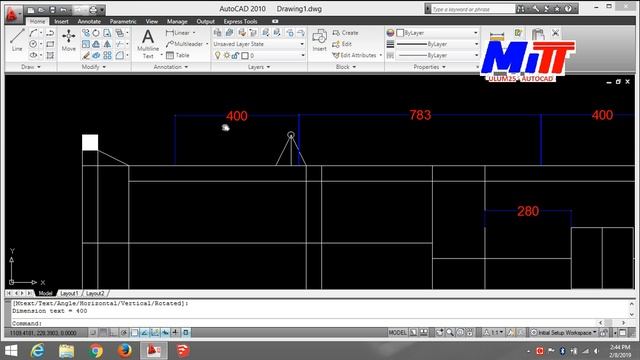Toggle Grid Display in status bar
Image resolution: width=640 pixels, height=360 pixels.
coord(103,333)
